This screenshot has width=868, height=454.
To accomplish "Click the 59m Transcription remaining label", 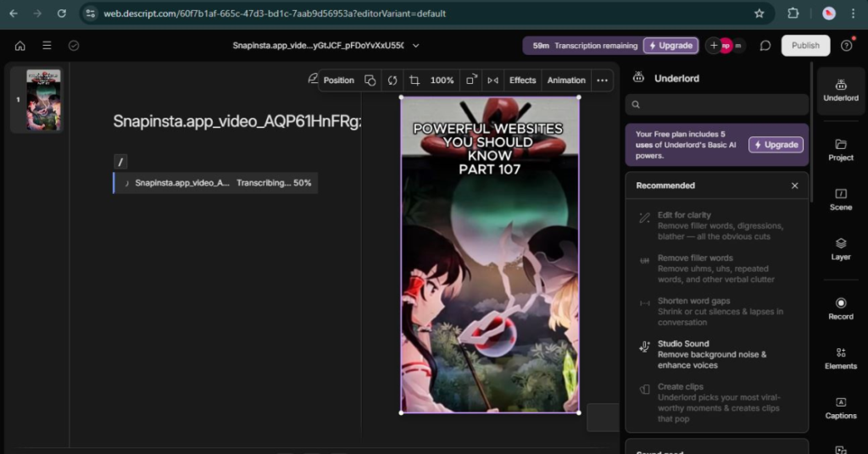I will pos(585,46).
